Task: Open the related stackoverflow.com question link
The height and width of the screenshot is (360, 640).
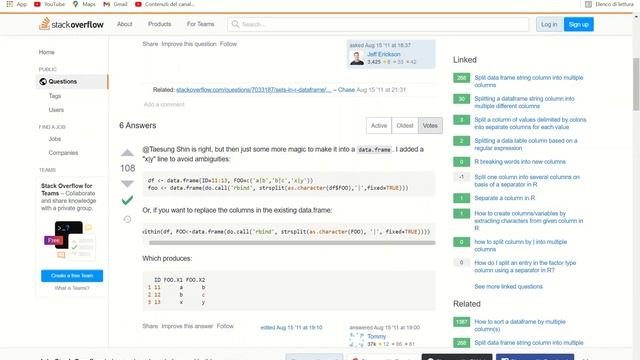Action: (x=253, y=90)
